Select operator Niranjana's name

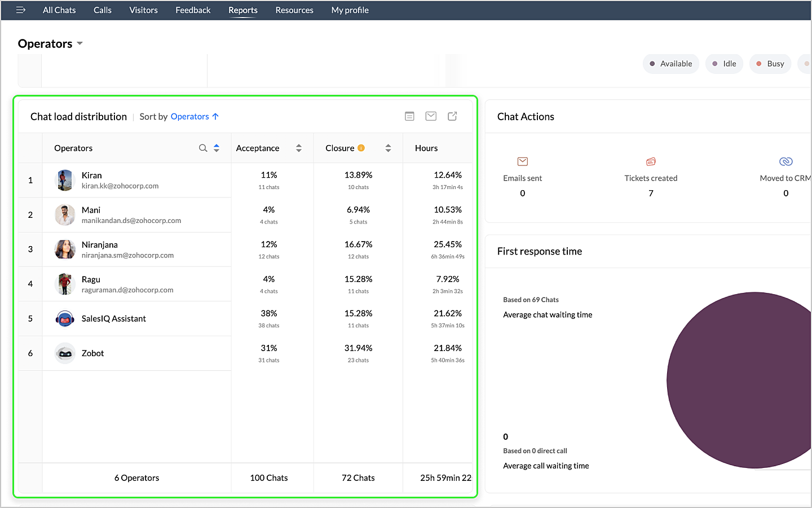click(100, 244)
